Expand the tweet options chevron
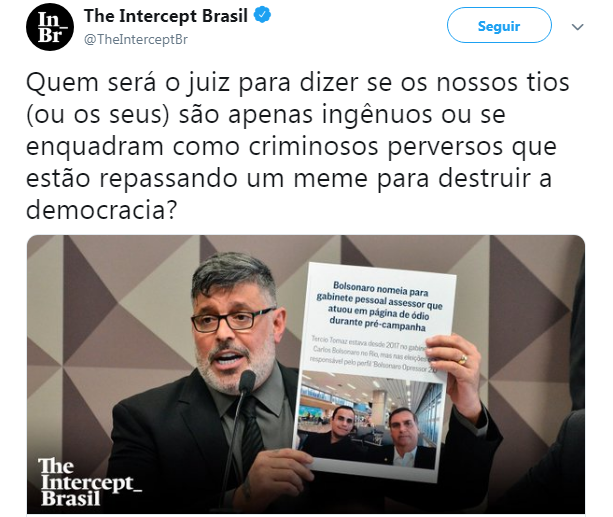The height and width of the screenshot is (517, 613). click(x=577, y=27)
